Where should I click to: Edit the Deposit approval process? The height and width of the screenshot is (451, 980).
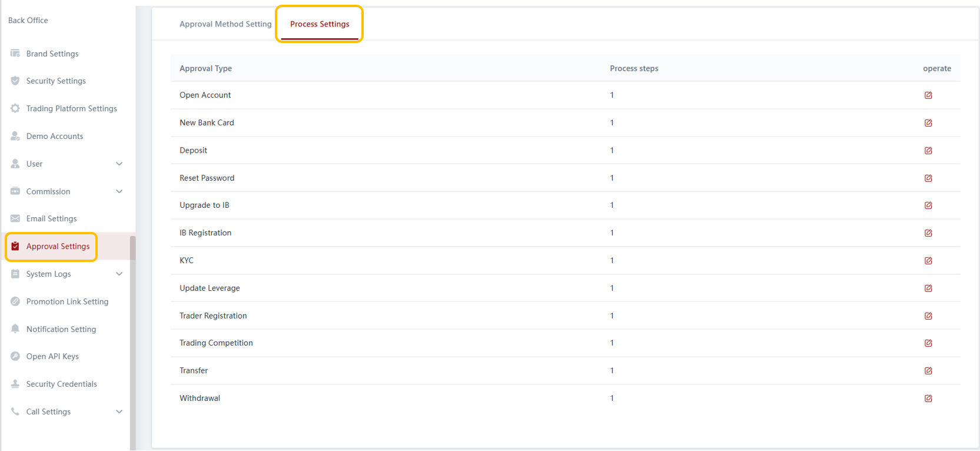pyautogui.click(x=928, y=151)
